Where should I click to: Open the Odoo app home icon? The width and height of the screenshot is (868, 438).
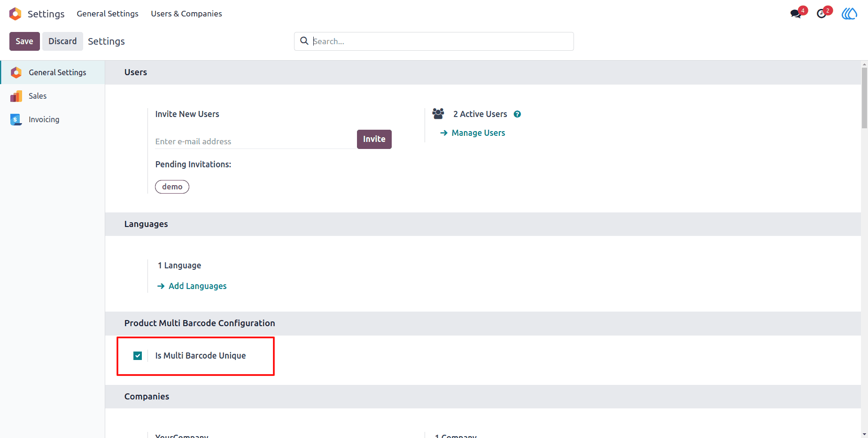(15, 14)
